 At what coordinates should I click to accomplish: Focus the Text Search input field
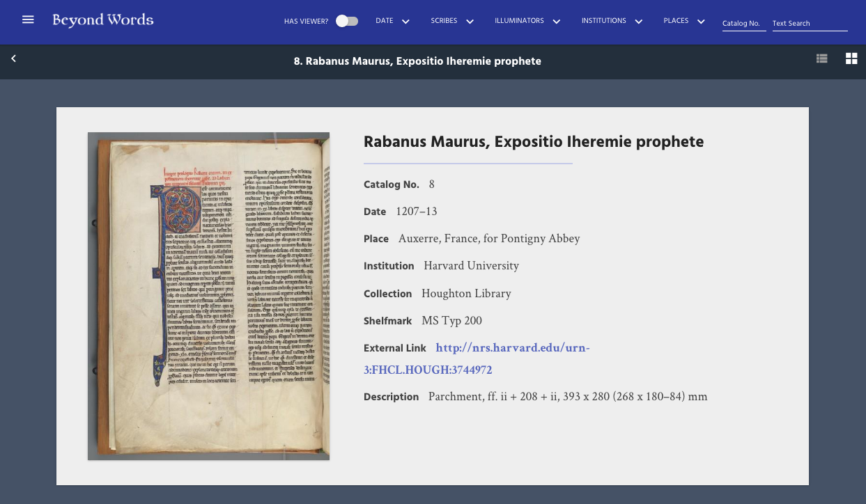810,23
